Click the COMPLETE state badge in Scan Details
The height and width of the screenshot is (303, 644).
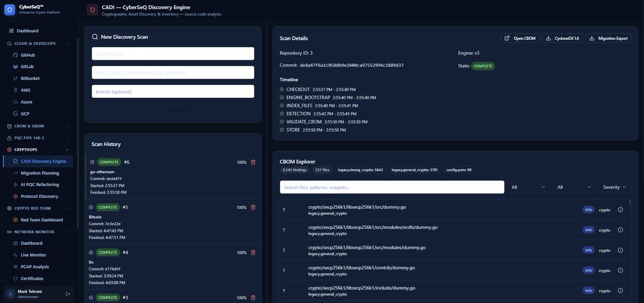pos(483,66)
